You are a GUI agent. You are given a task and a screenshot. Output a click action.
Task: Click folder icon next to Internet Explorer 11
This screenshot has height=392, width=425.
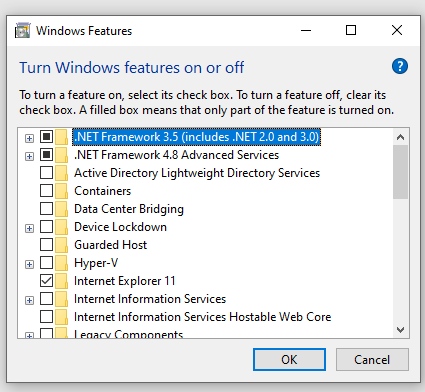[x=61, y=281]
